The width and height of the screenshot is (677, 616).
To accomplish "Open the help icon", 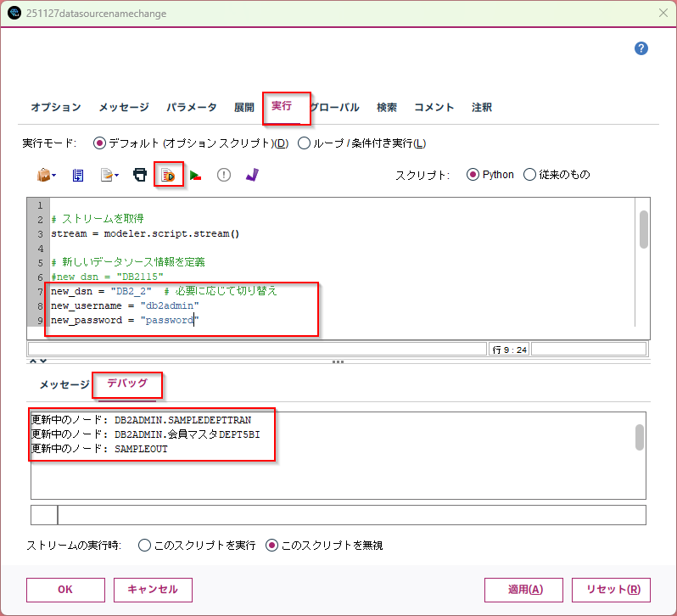I will 641,48.
